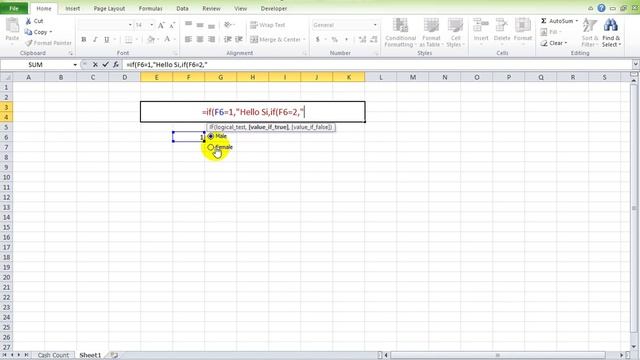
Task: Click the Sheet1 sheet tab
Action: 90,355
